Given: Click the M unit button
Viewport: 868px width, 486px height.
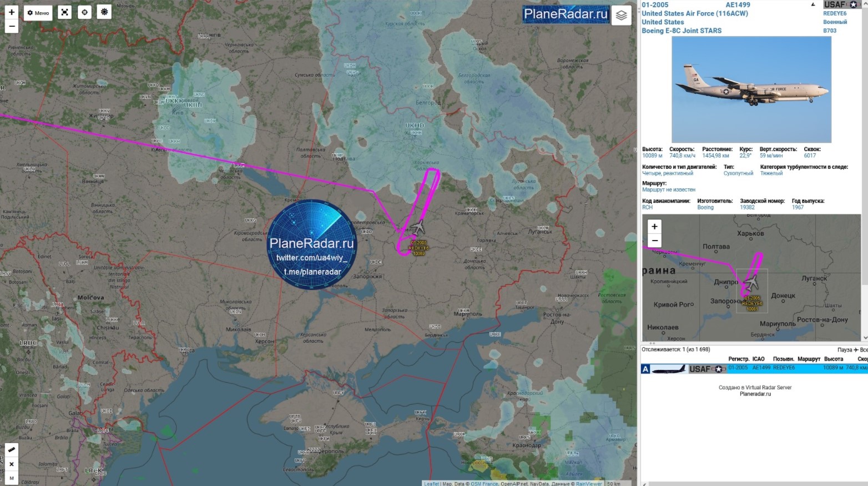Looking at the screenshot, I should [12, 478].
